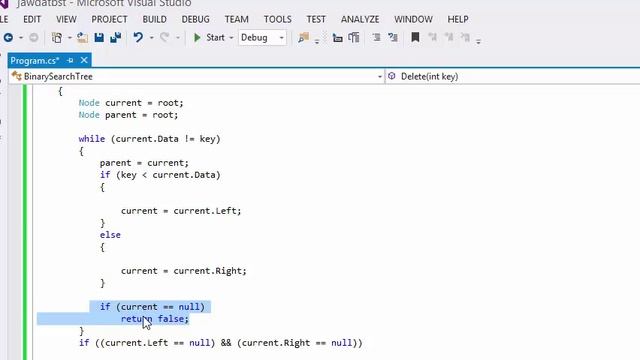Open the WINDOW menu

tap(413, 19)
